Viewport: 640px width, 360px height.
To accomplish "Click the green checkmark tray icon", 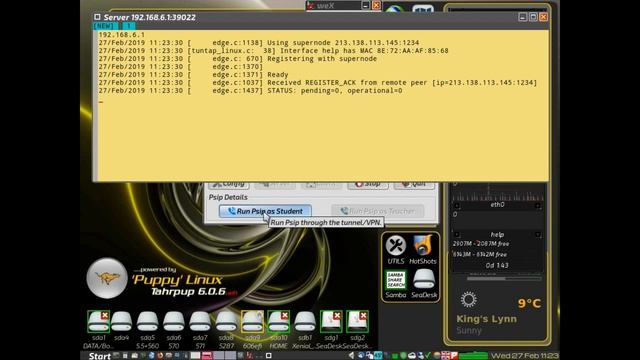I will click(x=428, y=356).
